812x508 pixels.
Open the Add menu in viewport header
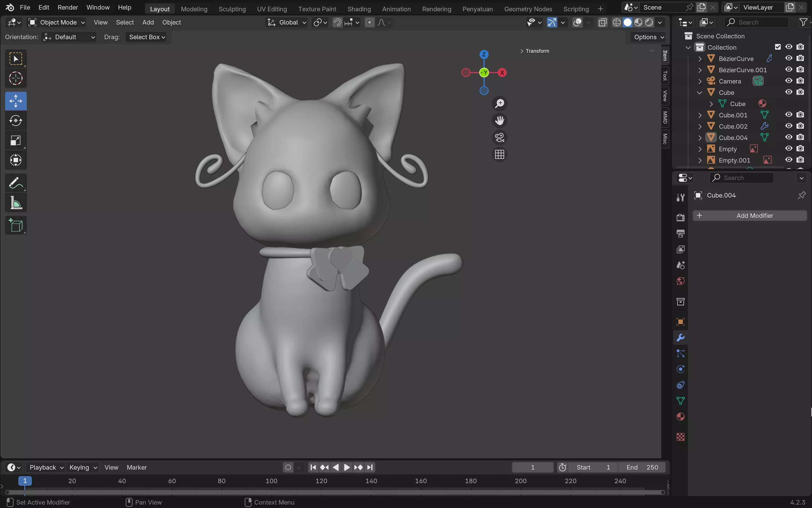click(x=148, y=23)
